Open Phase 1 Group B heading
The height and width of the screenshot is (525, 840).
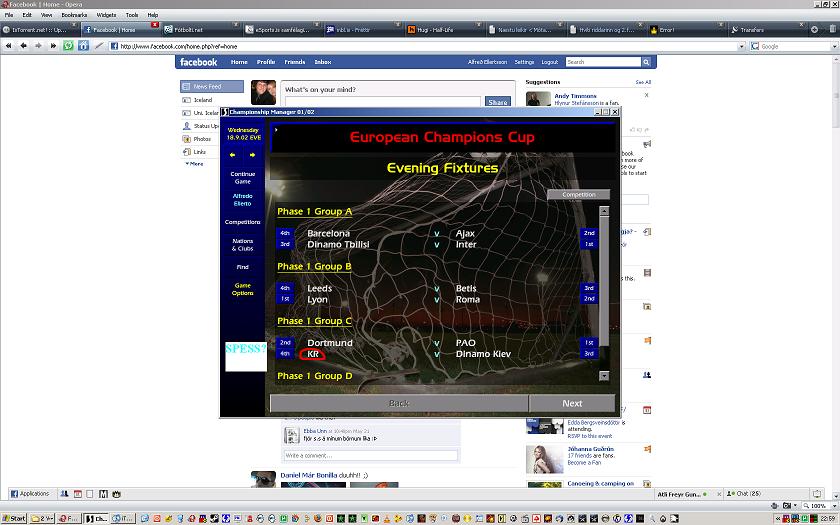314,266
